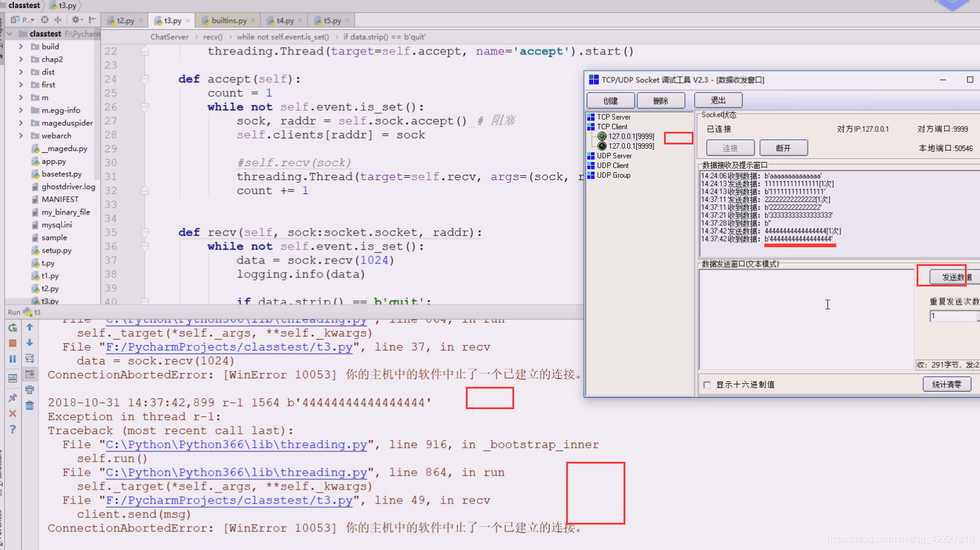The image size is (980, 550).
Task: Close the t4.py editor tab
Action: click(300, 21)
